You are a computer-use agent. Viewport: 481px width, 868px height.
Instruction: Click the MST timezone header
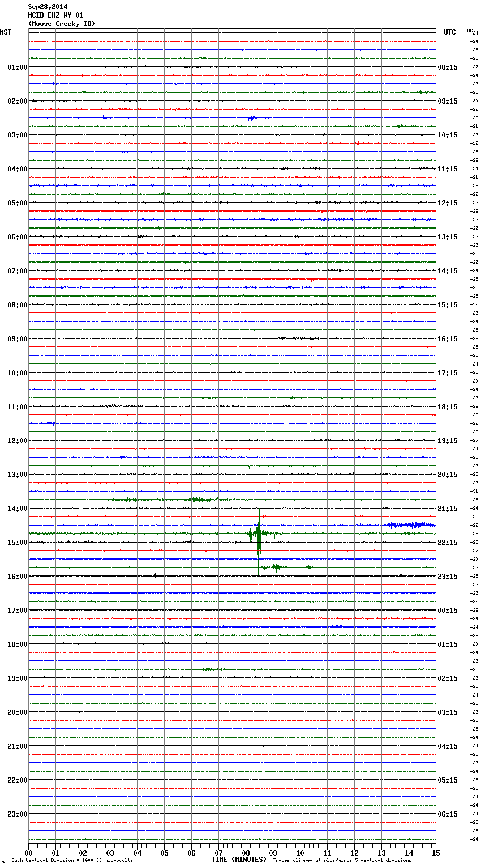pos(6,32)
